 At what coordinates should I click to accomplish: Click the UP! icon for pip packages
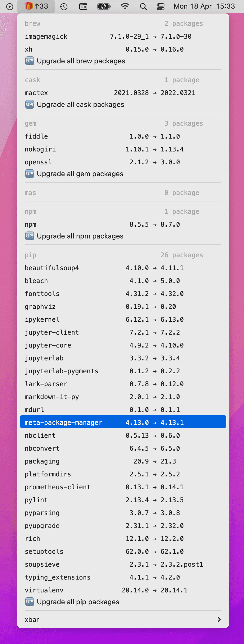pos(30,602)
